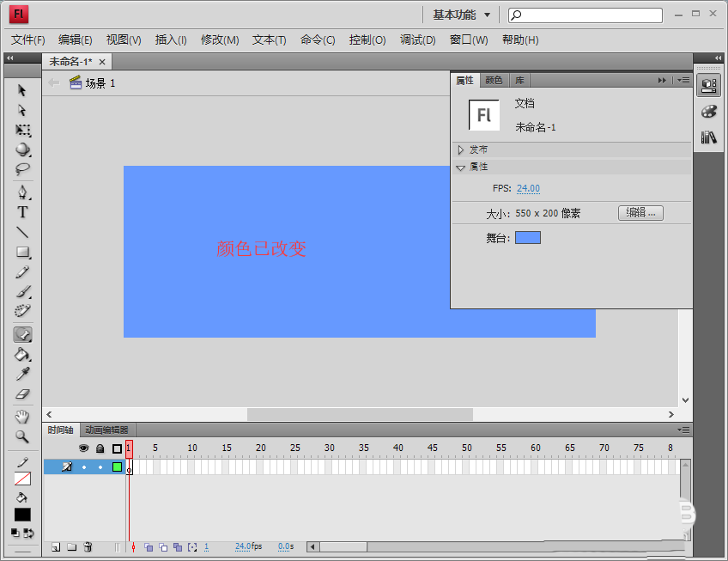Open the 窗口(W) menu
Screen dimensions: 728x561
click(x=469, y=40)
